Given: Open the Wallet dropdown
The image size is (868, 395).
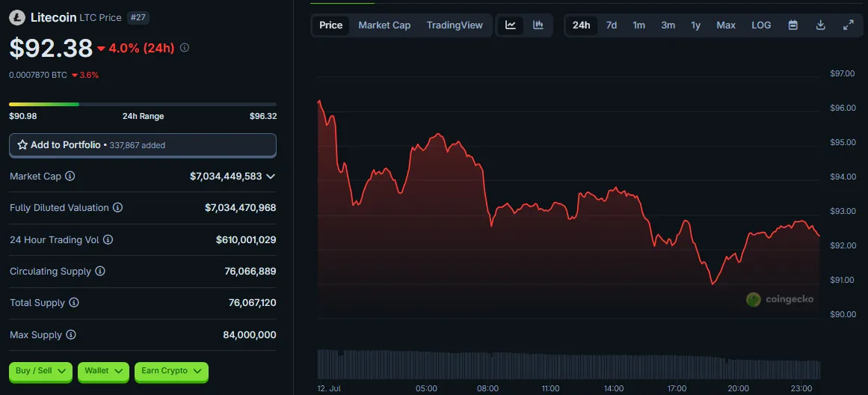Looking at the screenshot, I should (x=103, y=371).
